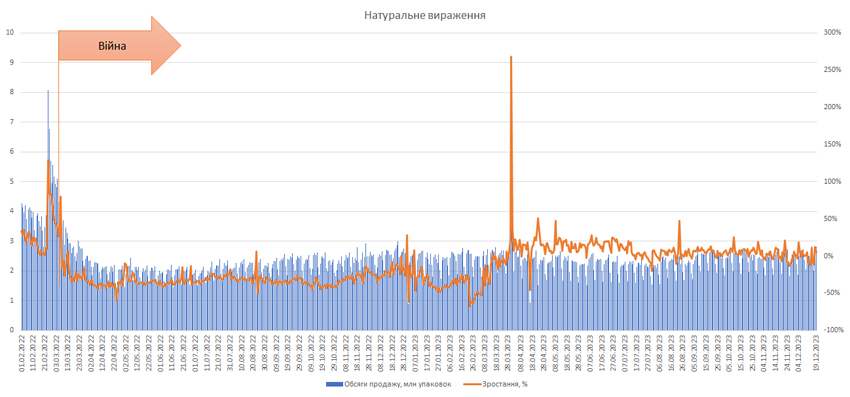Click the left axis value 5
Image resolution: width=850 pixels, height=397 pixels.
[x=11, y=181]
